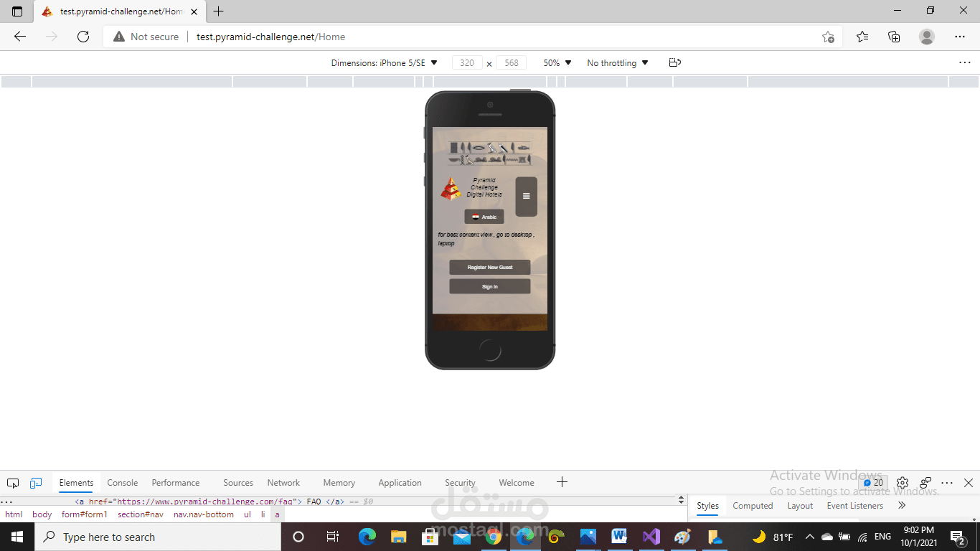980x551 pixels.
Task: Switch to the Sources tab
Action: tap(238, 483)
